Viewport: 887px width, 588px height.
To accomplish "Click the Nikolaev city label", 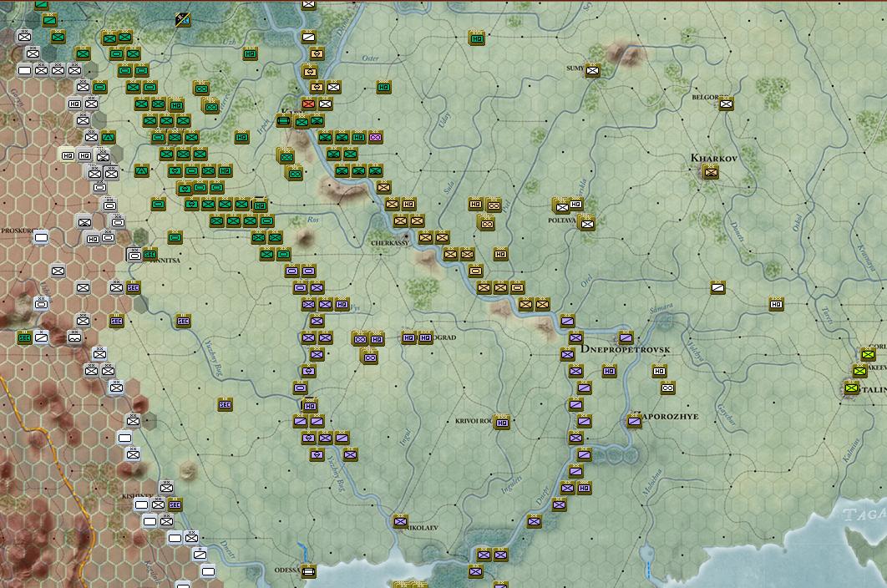I will [x=423, y=527].
